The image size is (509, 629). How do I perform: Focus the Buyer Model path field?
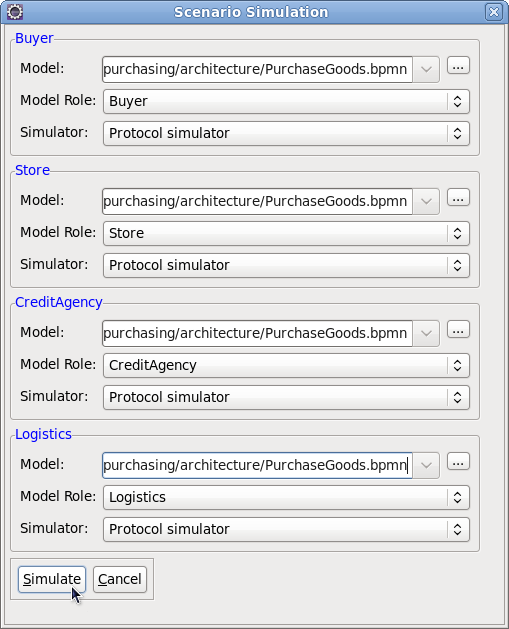257,69
